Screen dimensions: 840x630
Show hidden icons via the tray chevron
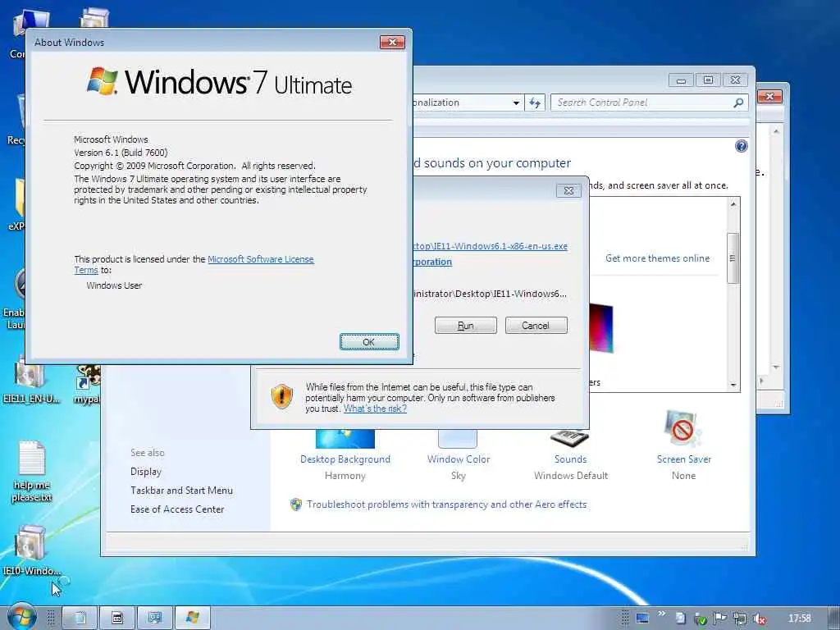pos(662,614)
